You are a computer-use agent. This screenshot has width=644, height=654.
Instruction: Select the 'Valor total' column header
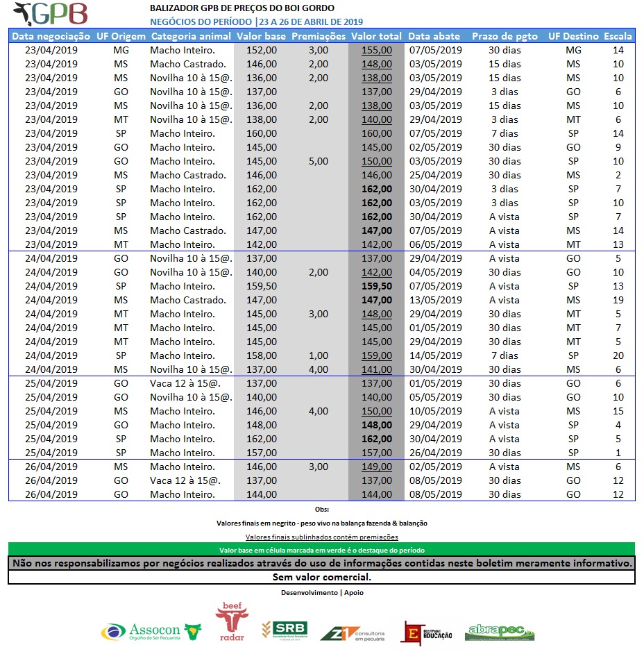pyautogui.click(x=376, y=36)
